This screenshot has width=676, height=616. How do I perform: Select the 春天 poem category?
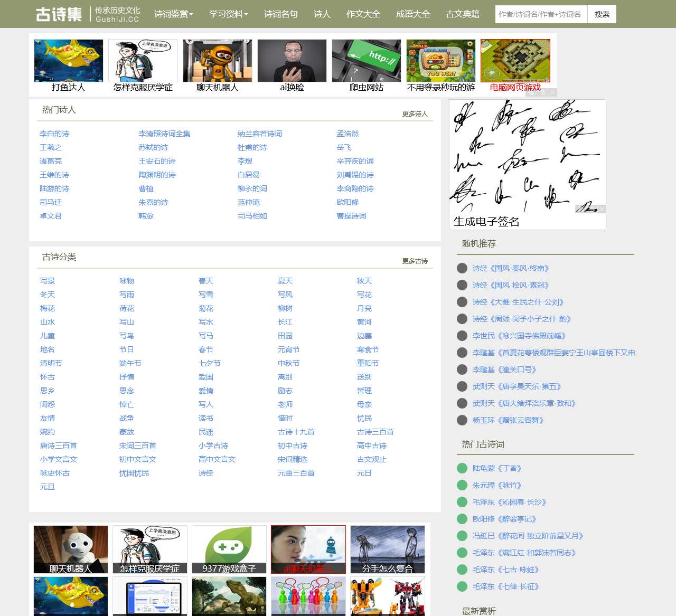point(206,281)
